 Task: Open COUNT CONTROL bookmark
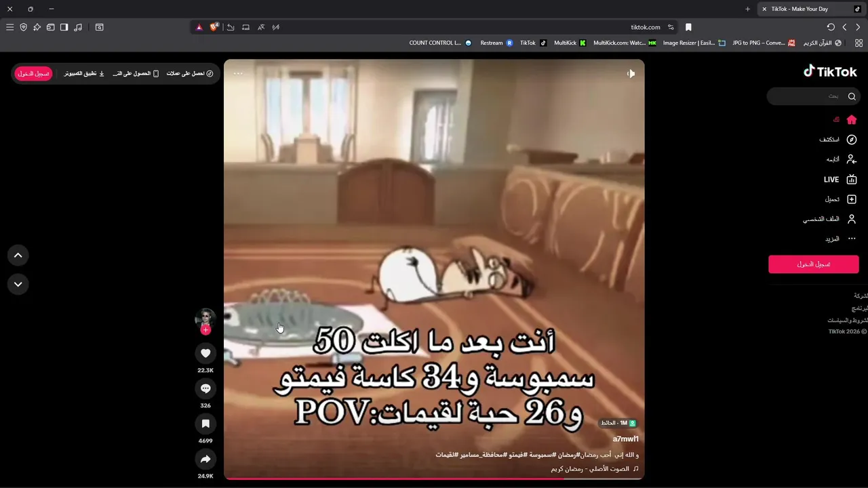point(440,43)
